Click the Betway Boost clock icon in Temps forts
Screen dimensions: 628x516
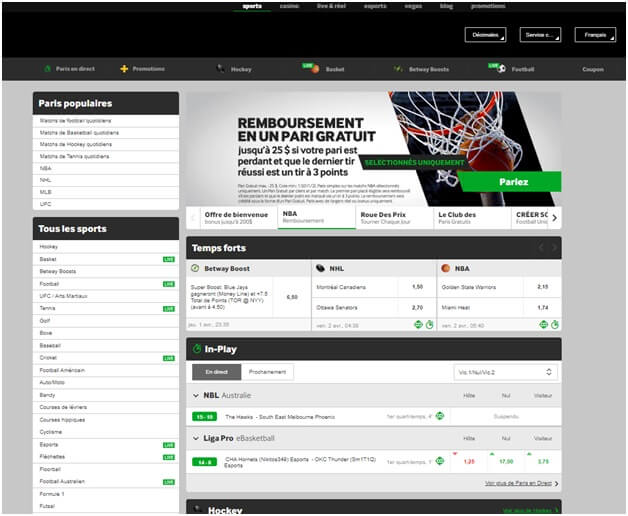[x=195, y=268]
